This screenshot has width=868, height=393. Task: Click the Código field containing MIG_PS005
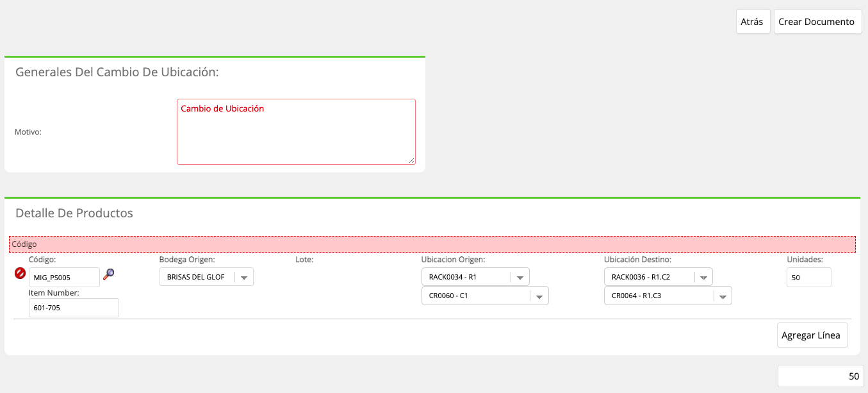tap(64, 277)
